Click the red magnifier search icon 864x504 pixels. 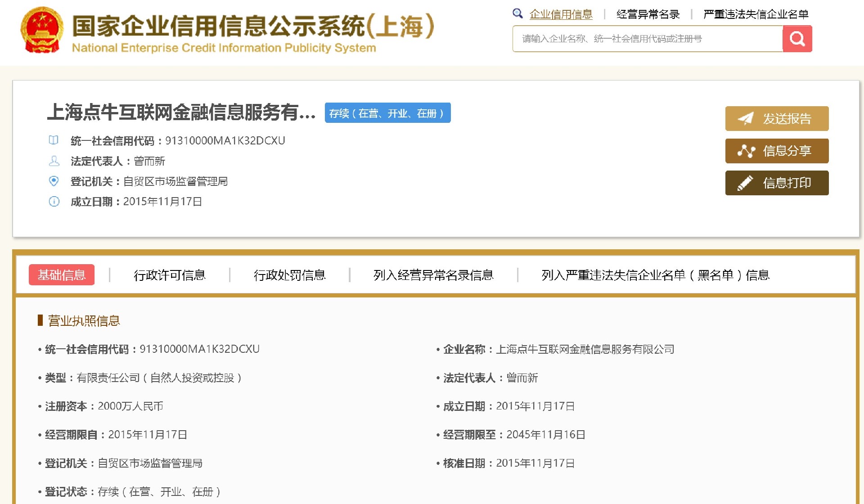click(x=797, y=39)
